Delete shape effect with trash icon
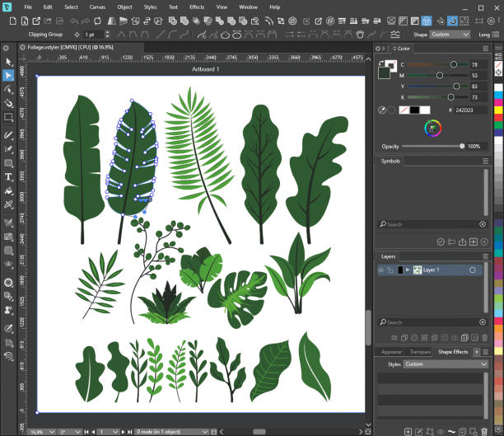Viewport: 504px width, 436px height. [x=484, y=432]
